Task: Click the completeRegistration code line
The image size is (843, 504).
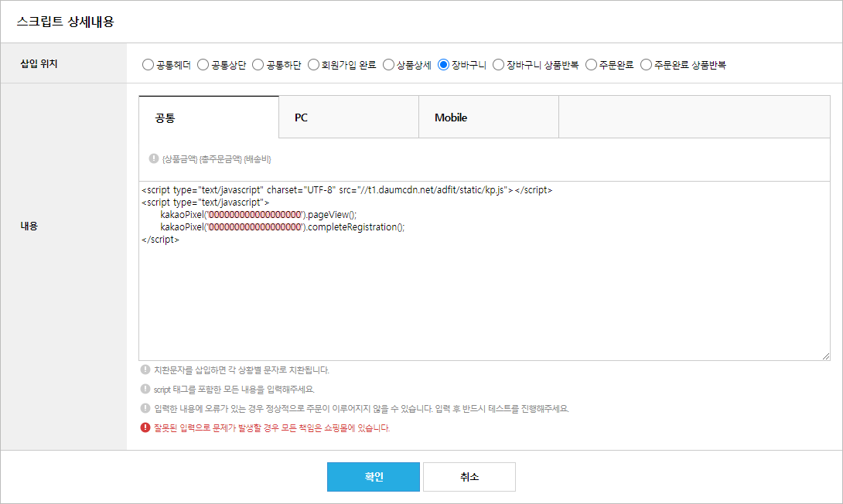Action: click(x=282, y=226)
